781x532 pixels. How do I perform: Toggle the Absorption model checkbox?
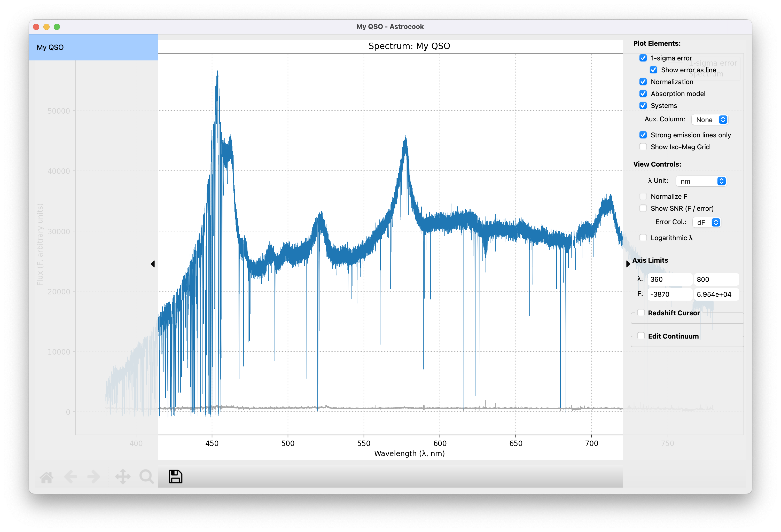(x=643, y=93)
